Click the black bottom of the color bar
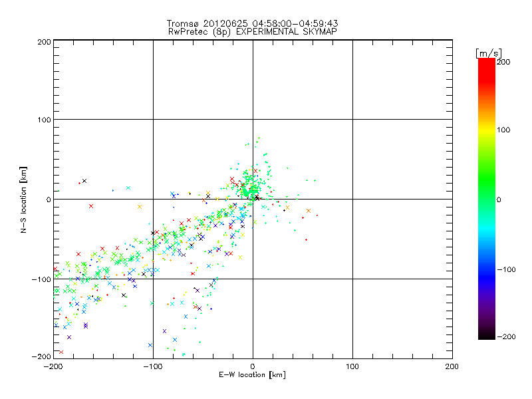The width and height of the screenshot is (532, 399). 486,335
